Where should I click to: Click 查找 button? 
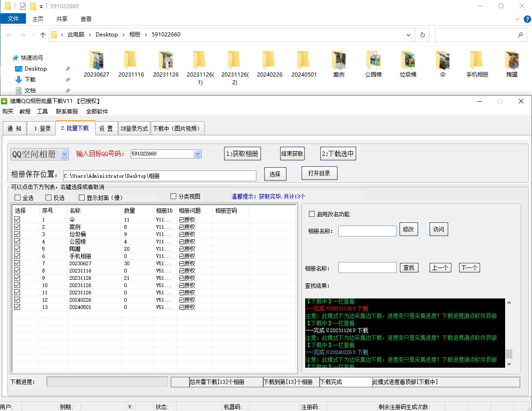[409, 267]
